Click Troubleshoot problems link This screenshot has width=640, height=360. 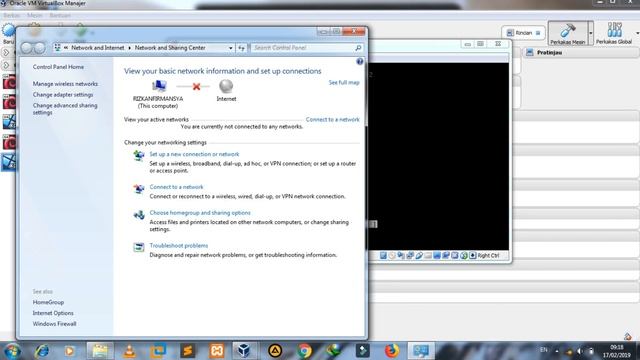coord(179,246)
